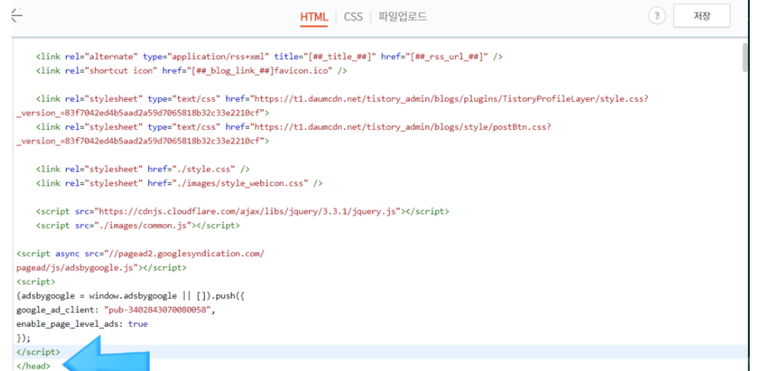The width and height of the screenshot is (773, 371).
Task: Click the style_webicon.css link line
Action: [x=179, y=183]
